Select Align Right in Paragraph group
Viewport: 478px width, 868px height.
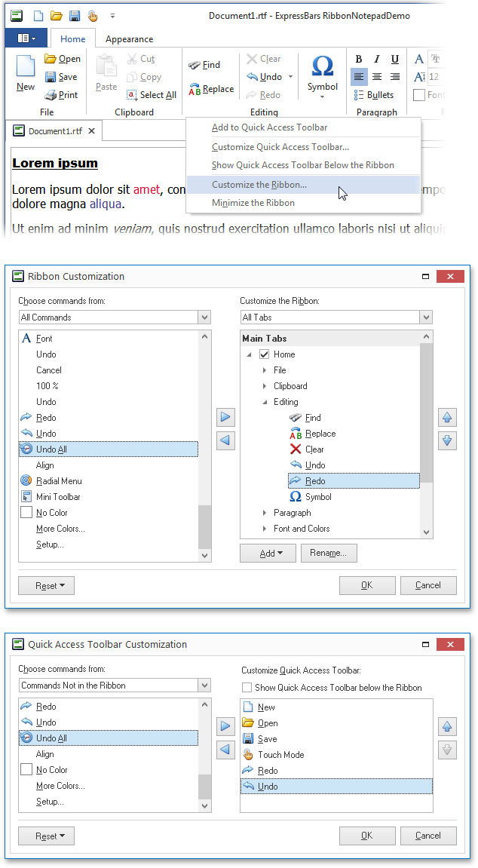(x=395, y=77)
